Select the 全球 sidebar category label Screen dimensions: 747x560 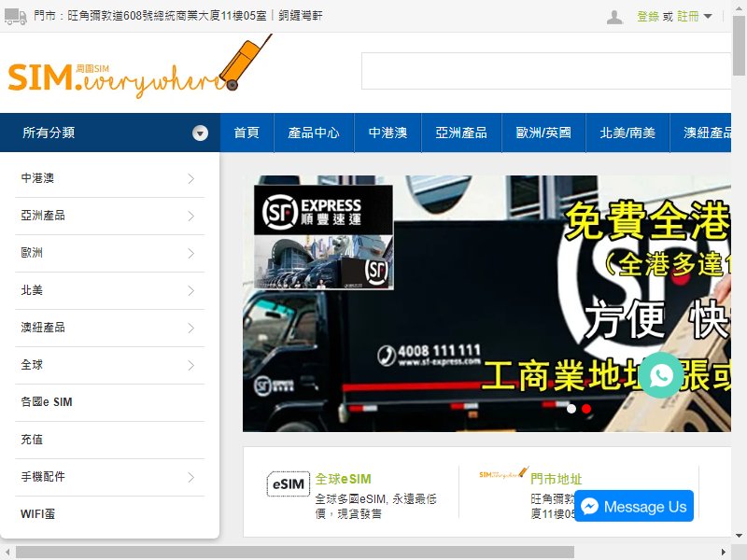click(x=32, y=365)
